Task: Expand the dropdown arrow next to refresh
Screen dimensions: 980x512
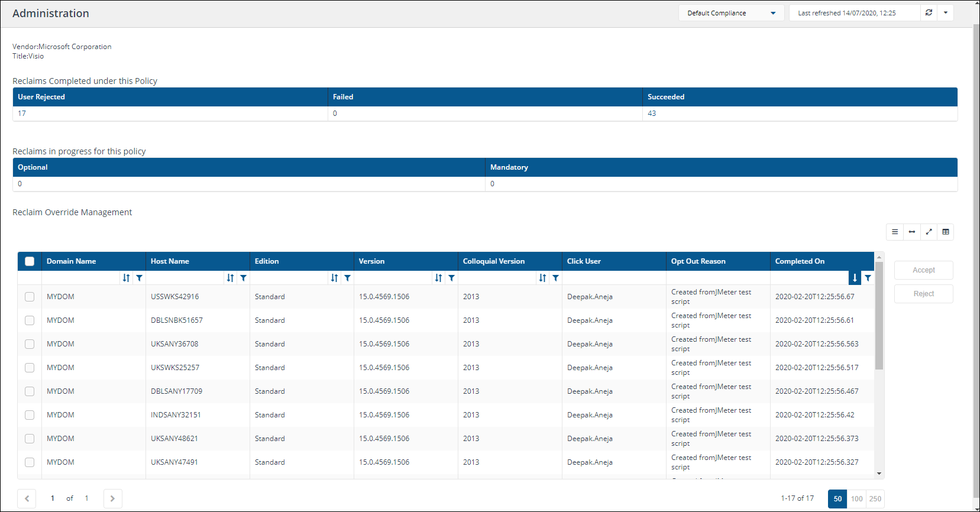Action: [x=946, y=13]
